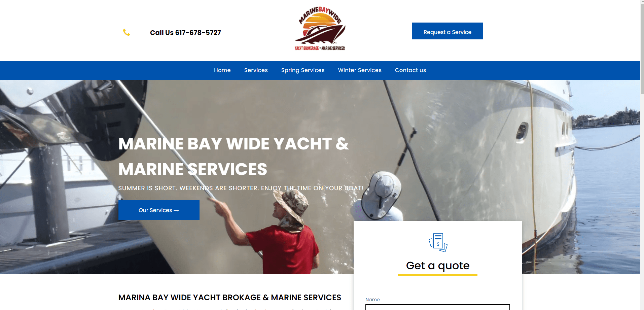Click the page vertical scrollbar
Screen dimensions: 644x310
click(x=642, y=155)
